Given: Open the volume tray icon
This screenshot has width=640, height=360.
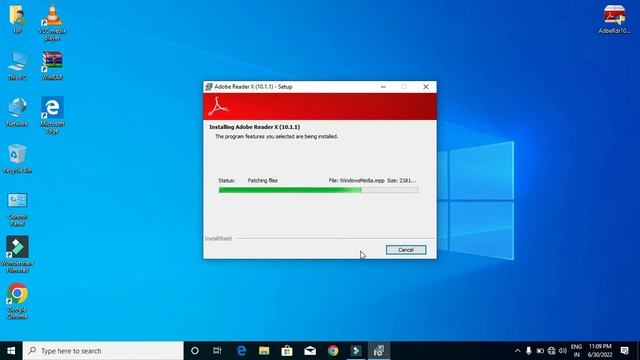Looking at the screenshot, I should [563, 351].
